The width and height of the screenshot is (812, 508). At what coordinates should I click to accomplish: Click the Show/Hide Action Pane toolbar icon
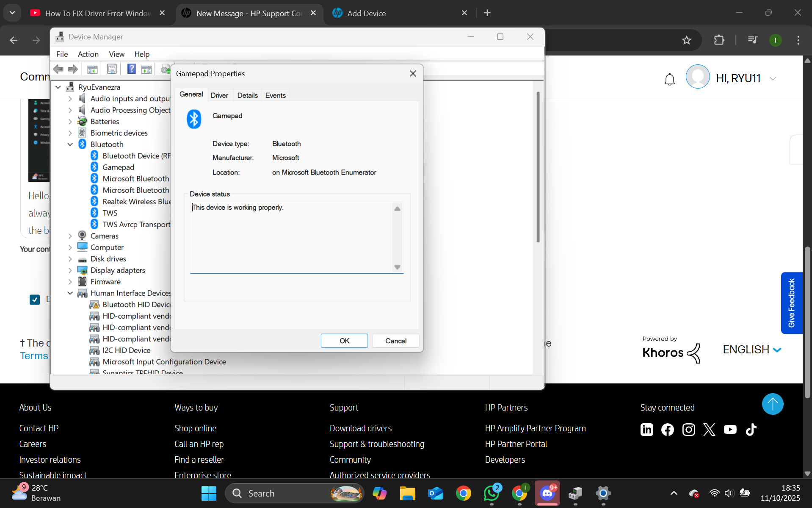click(146, 69)
